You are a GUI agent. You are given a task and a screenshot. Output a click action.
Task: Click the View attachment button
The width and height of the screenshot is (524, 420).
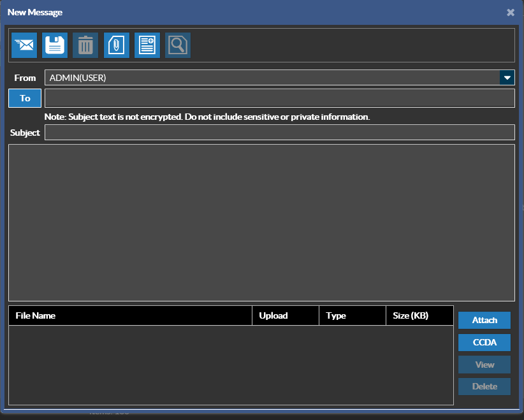484,365
